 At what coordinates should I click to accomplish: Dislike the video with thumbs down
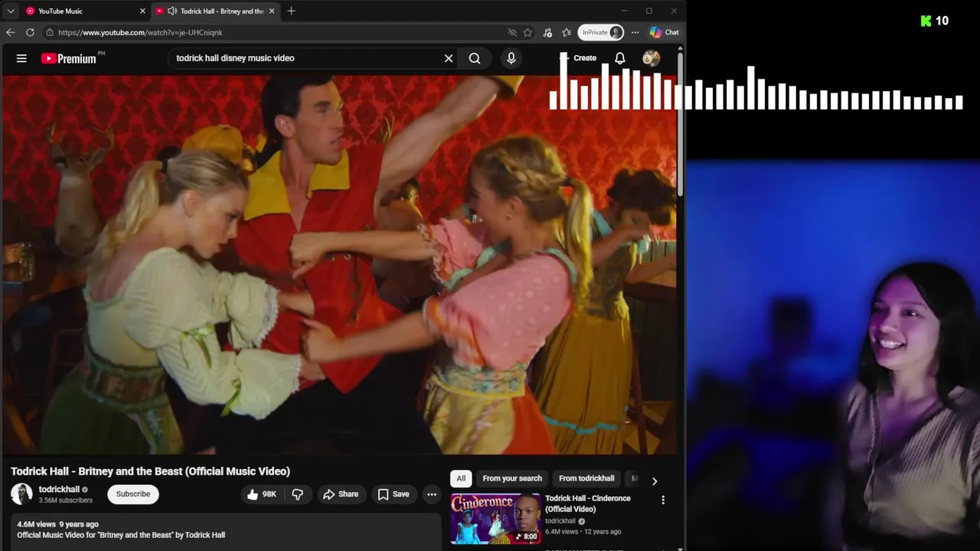click(x=298, y=494)
